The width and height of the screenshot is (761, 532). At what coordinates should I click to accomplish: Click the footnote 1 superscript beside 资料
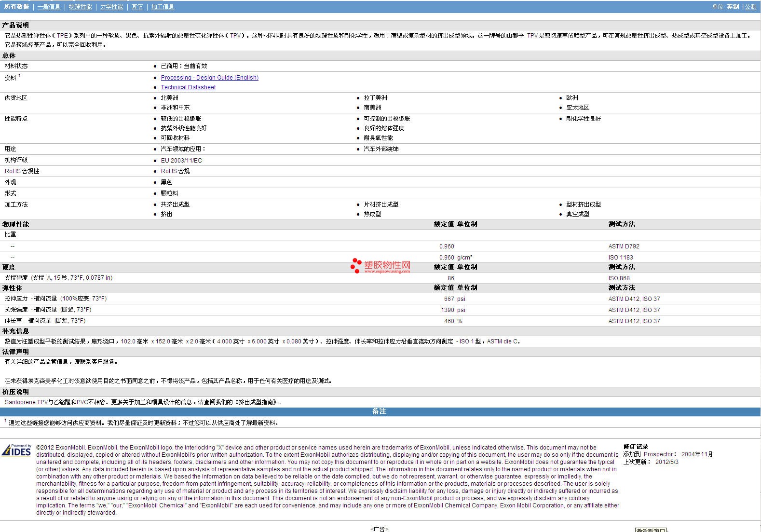tap(19, 76)
